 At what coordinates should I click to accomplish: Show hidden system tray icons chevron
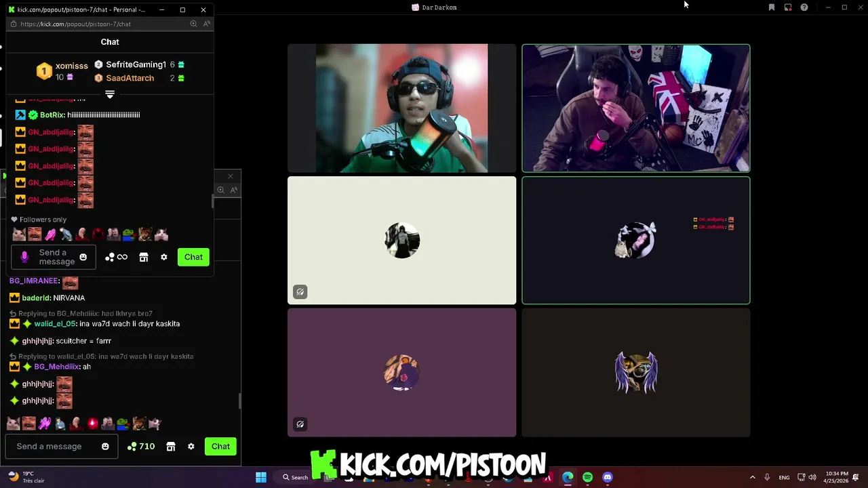point(752,477)
